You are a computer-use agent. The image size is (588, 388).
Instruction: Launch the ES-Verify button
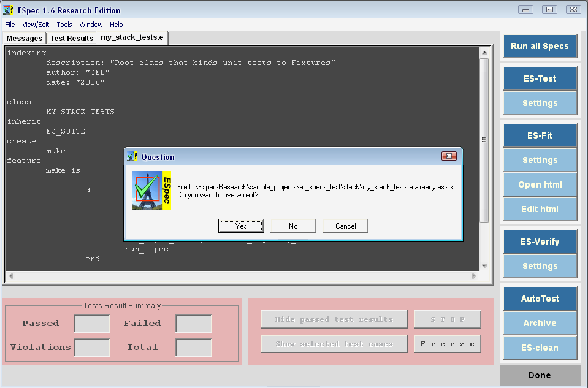tap(540, 242)
